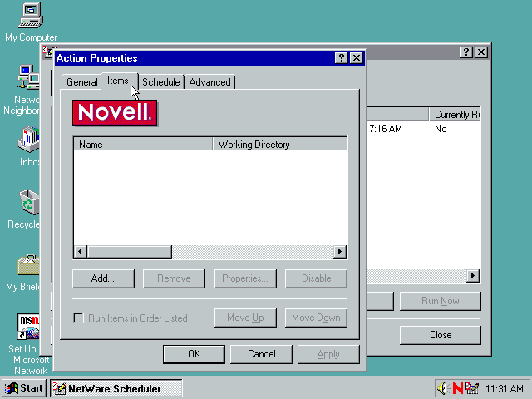
Task: Click Run Now in the Scheduler window
Action: (x=441, y=301)
